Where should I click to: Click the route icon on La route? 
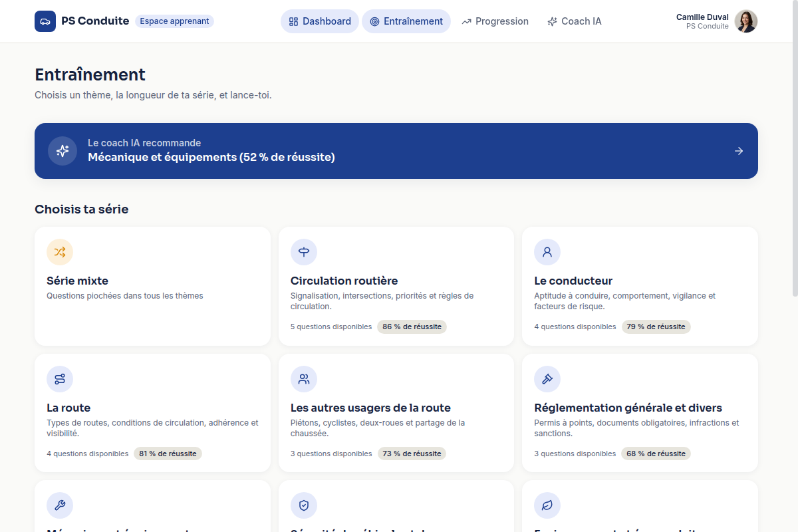[x=60, y=379]
